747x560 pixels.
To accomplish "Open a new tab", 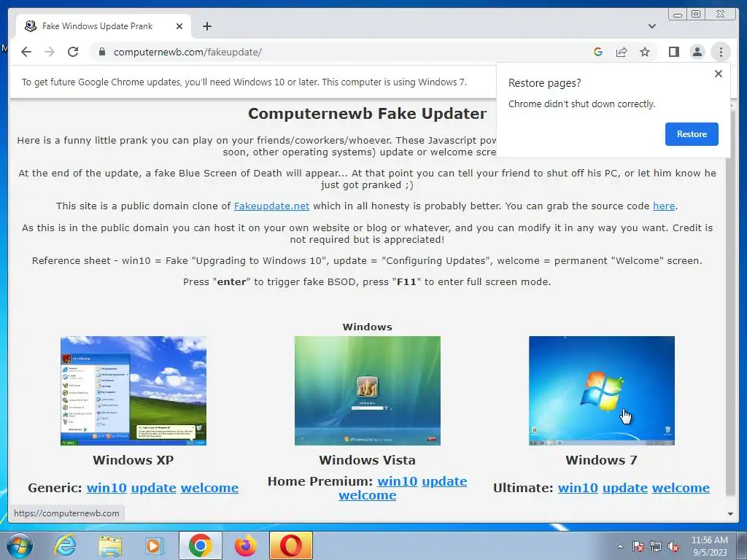I will point(206,26).
